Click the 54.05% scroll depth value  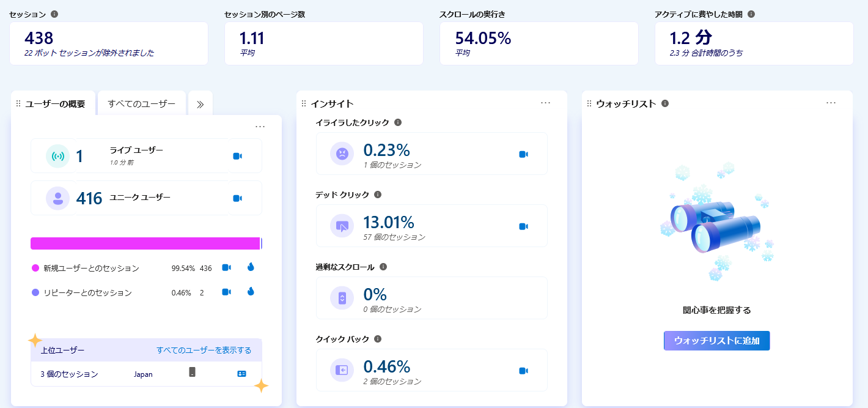tap(483, 38)
